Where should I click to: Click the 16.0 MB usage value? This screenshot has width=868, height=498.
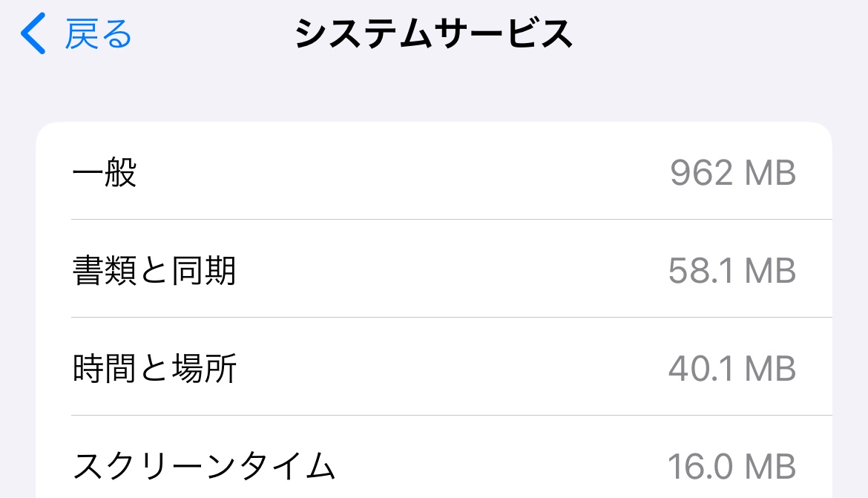(x=731, y=467)
